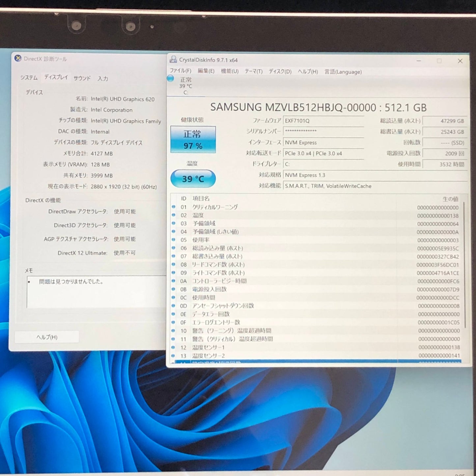Screen dimensions: 476x476
Task: Click the 総書込量 value 25243 GB
Action: tap(445, 132)
